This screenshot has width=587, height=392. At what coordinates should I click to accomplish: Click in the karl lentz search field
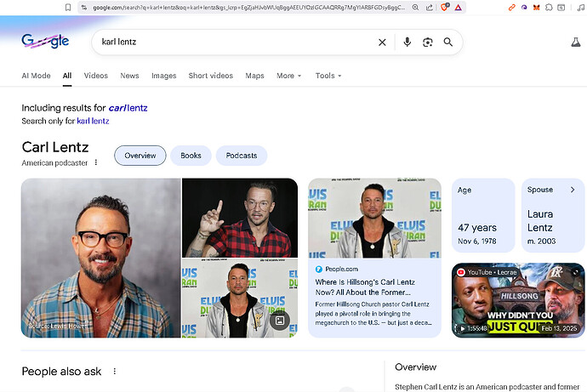pyautogui.click(x=236, y=42)
